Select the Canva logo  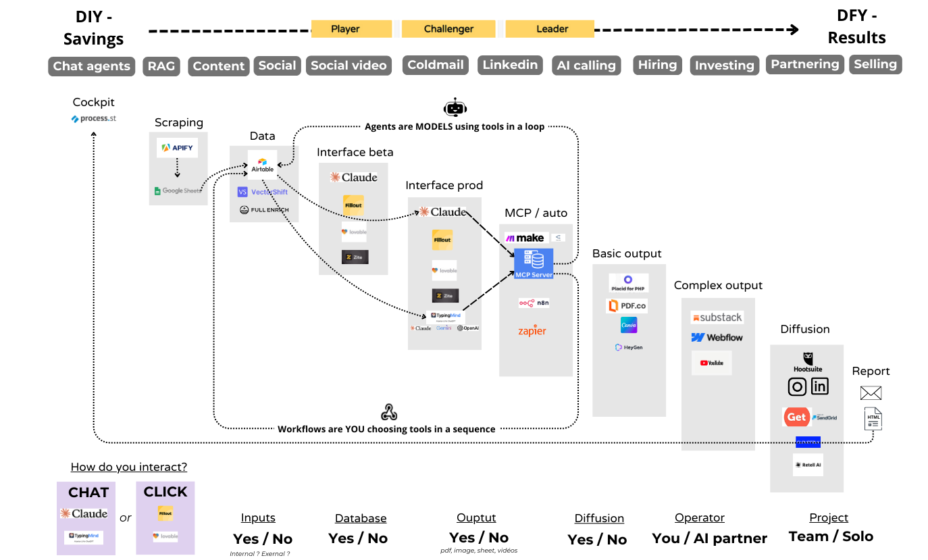[x=629, y=326]
